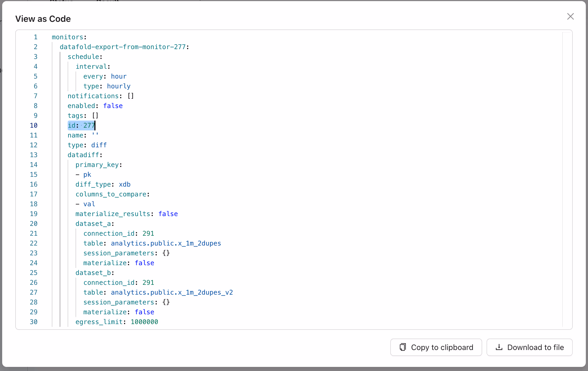This screenshot has width=588, height=371.
Task: Click the clipboard icon in Copy button
Action: coord(403,347)
